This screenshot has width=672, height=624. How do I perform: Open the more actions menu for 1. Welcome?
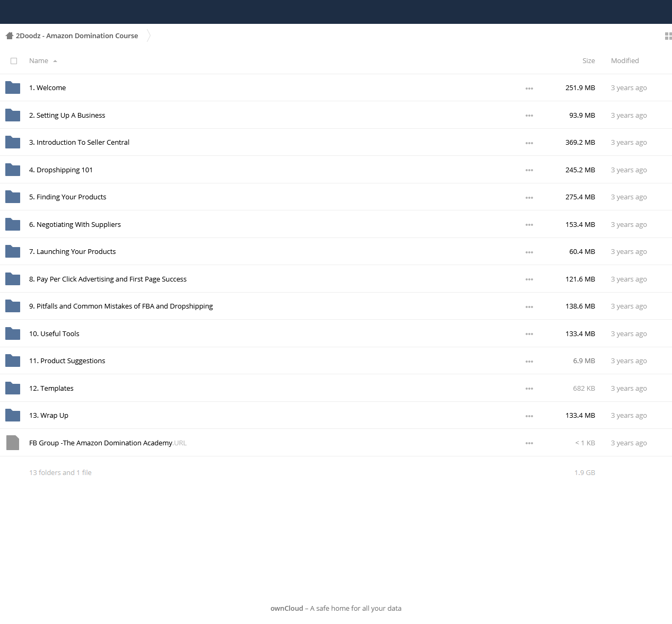pos(529,89)
